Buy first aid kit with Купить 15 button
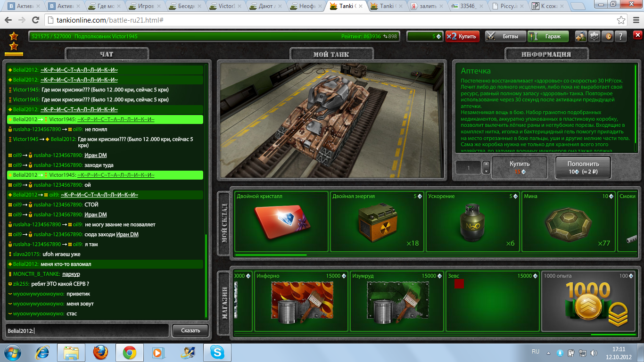The image size is (644, 362). point(520,167)
